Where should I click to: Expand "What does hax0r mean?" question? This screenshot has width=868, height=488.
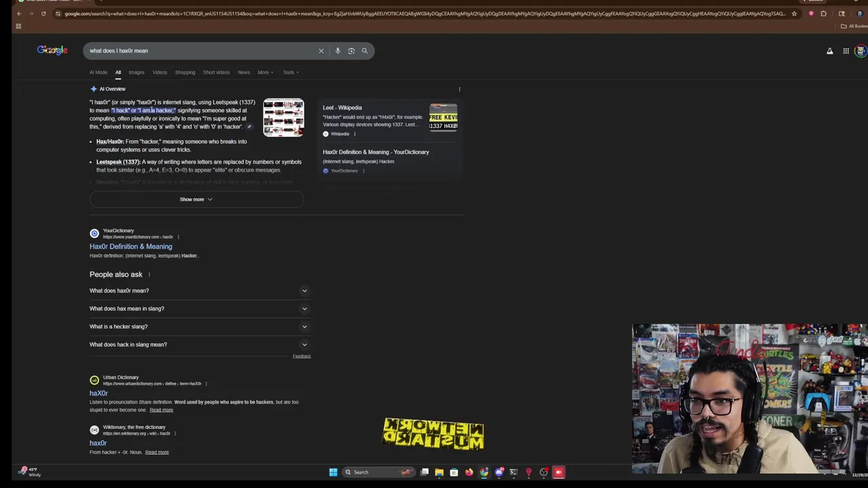coord(199,291)
